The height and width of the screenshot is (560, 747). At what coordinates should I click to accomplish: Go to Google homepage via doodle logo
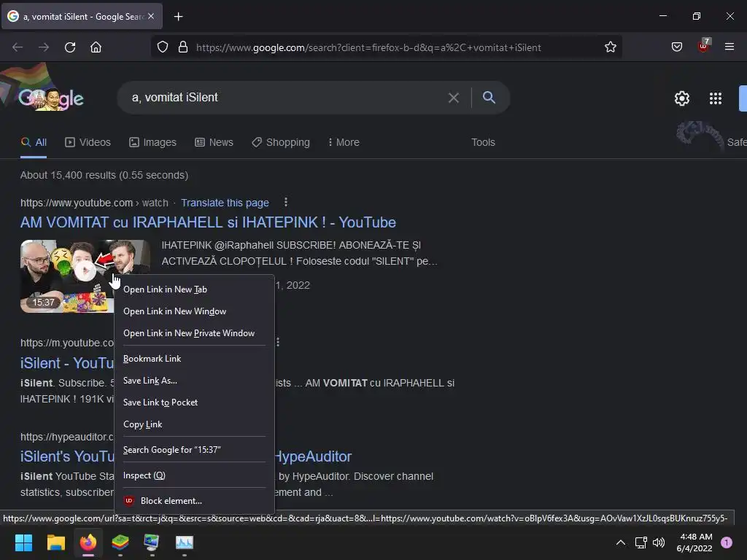coord(52,98)
